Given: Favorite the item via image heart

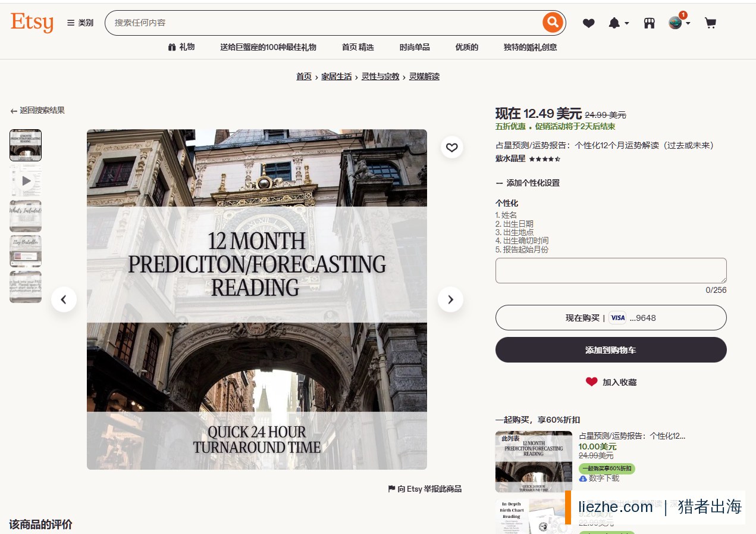Looking at the screenshot, I should tap(452, 147).
